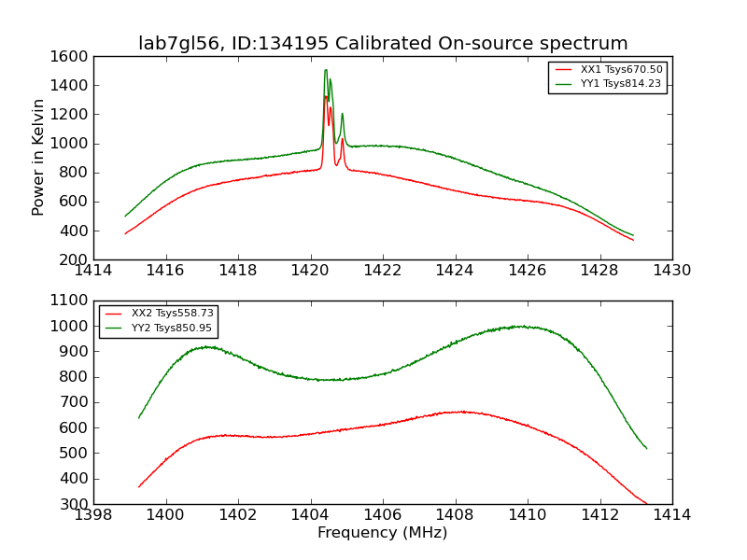
Task: Click the tallest peak of the red XX1 curve
Action: tap(326, 97)
